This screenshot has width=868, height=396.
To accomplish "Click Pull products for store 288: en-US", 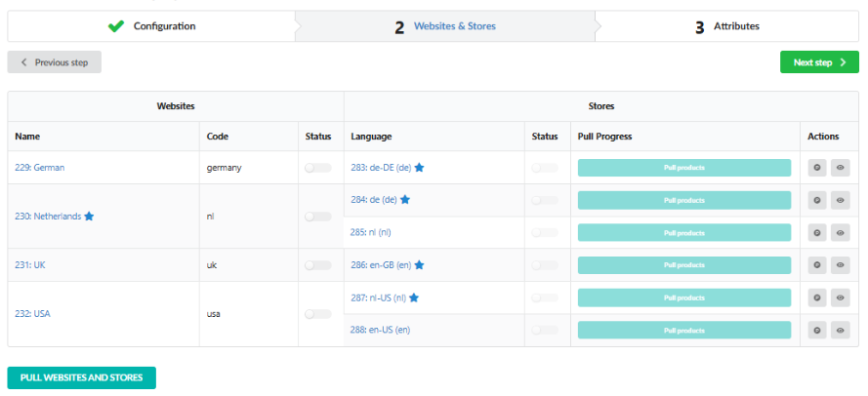I will pyautogui.click(x=684, y=331).
